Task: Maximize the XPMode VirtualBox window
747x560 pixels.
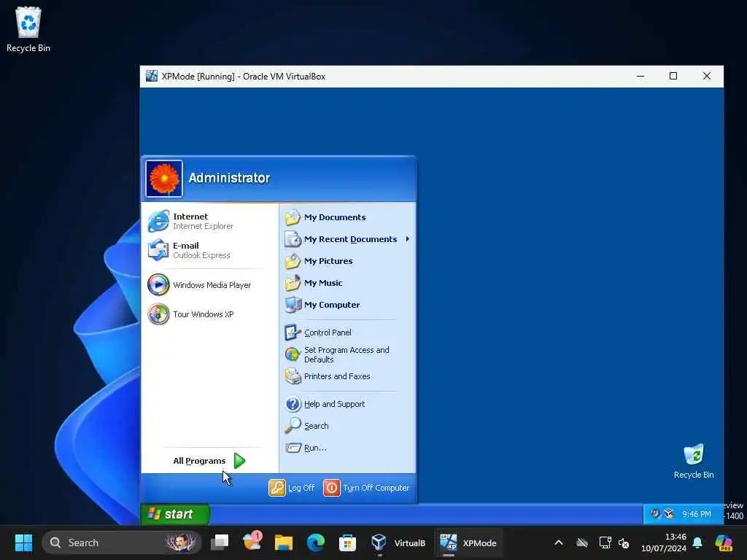Action: [673, 76]
